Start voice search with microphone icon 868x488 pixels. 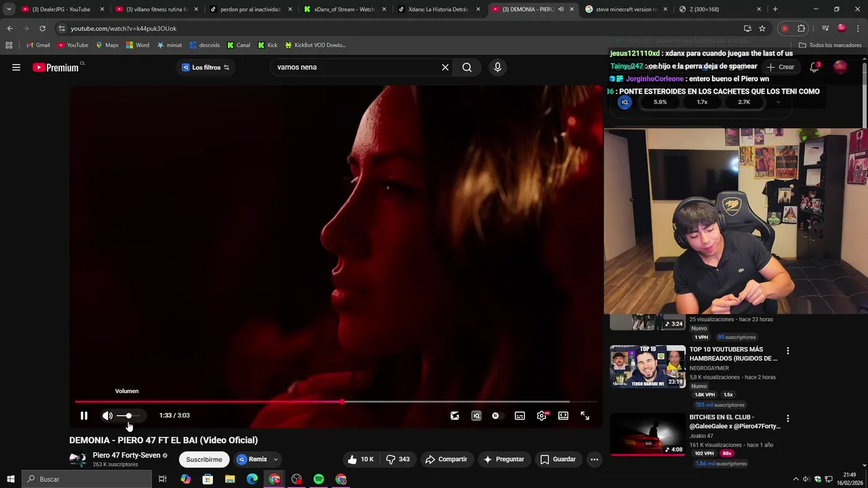click(x=498, y=67)
